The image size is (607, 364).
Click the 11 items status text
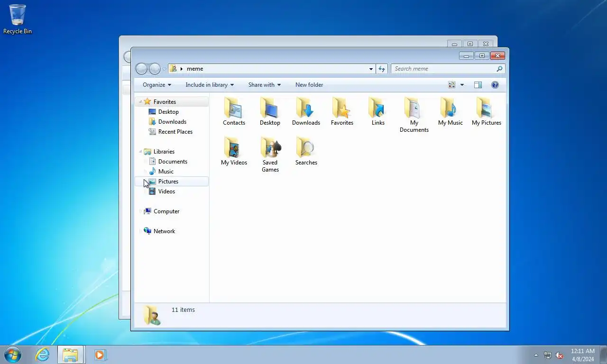click(183, 310)
